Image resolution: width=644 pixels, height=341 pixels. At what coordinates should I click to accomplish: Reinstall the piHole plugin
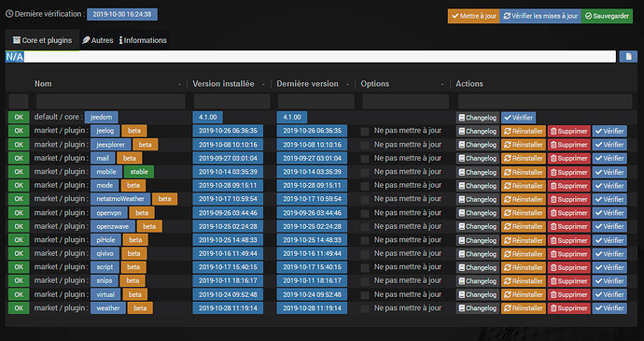click(x=524, y=240)
